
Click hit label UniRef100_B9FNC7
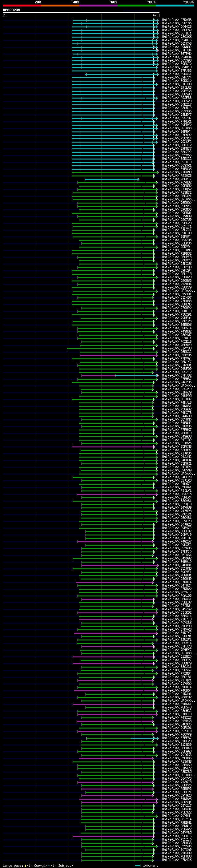[177, 149]
